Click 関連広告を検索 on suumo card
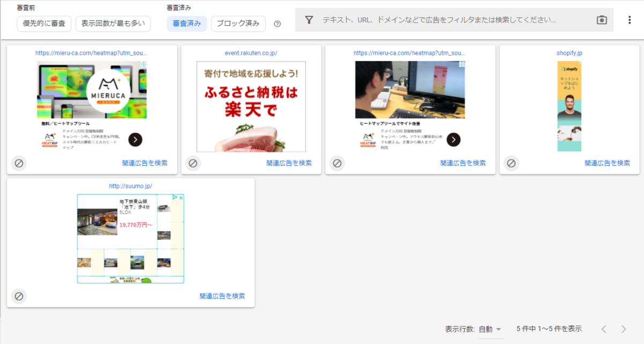 pyautogui.click(x=222, y=296)
